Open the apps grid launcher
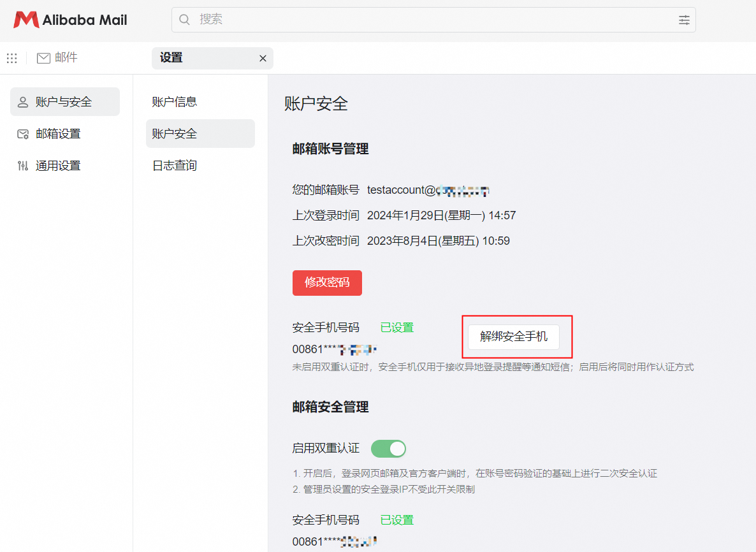The width and height of the screenshot is (756, 552). [12, 59]
